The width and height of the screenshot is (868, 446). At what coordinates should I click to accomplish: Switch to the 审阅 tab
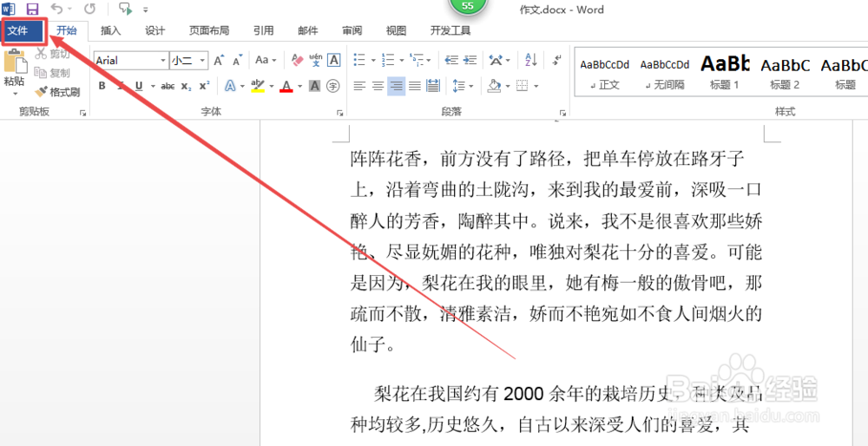click(x=352, y=30)
